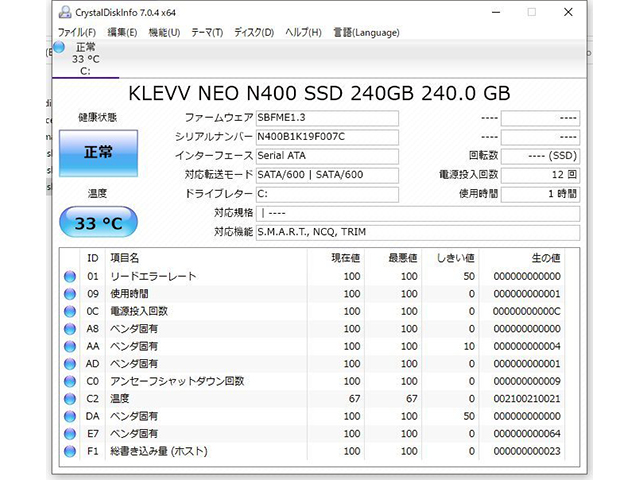This screenshot has width=640, height=480.
Task: Click the power-on count field 12 回
Action: click(540, 175)
